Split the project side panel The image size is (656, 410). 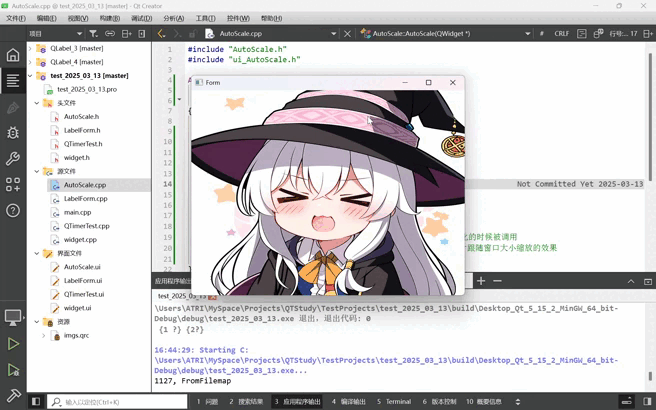pos(126,34)
